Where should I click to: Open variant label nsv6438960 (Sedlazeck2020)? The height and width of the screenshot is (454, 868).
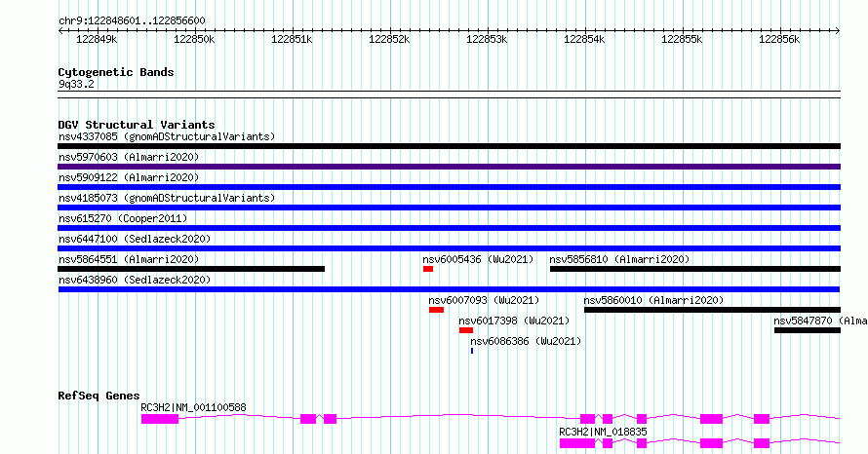(135, 280)
